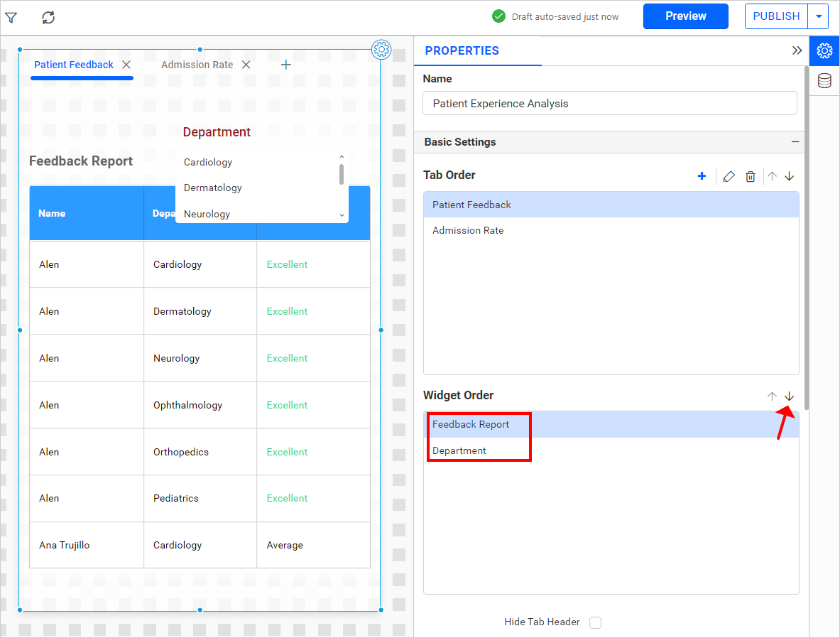Screen dimensions: 840x638
Task: Click the edit pencil icon in Tab Order
Action: (x=729, y=176)
